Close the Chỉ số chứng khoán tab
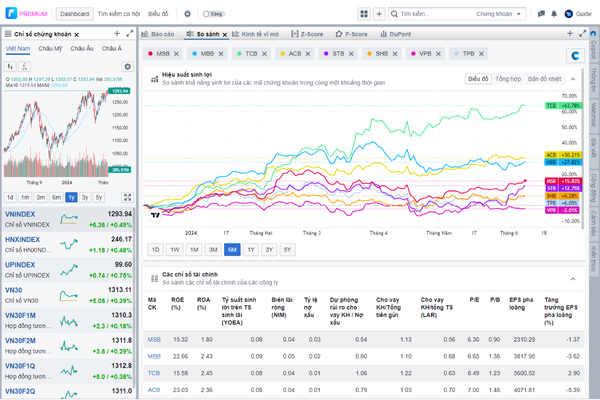 pyautogui.click(x=76, y=34)
